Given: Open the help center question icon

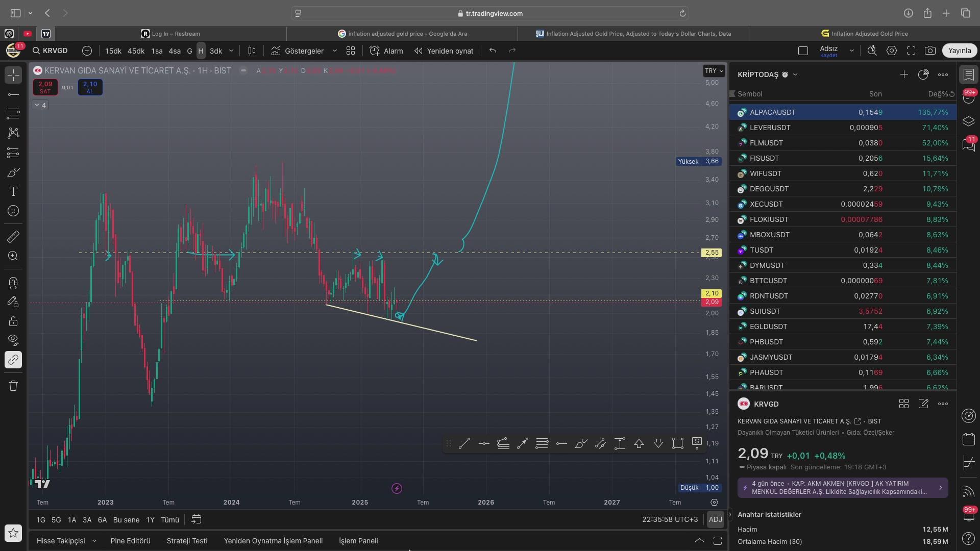Looking at the screenshot, I should 969,538.
